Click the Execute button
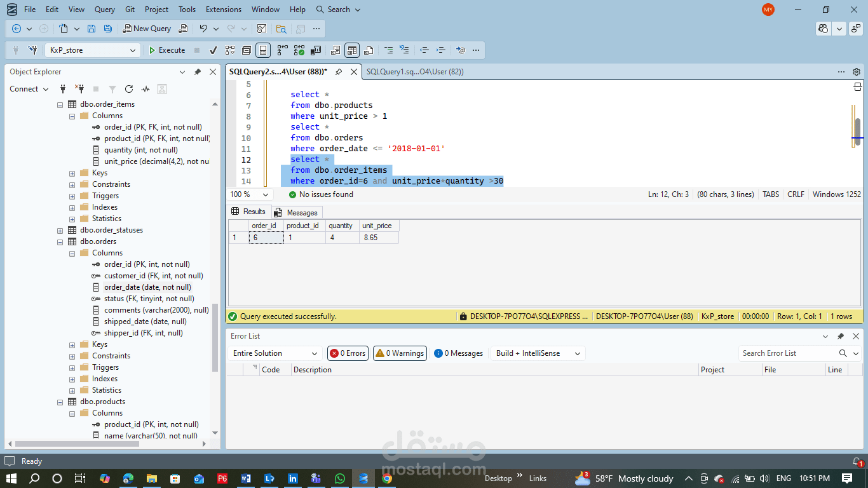The width and height of the screenshot is (868, 488). [166, 50]
